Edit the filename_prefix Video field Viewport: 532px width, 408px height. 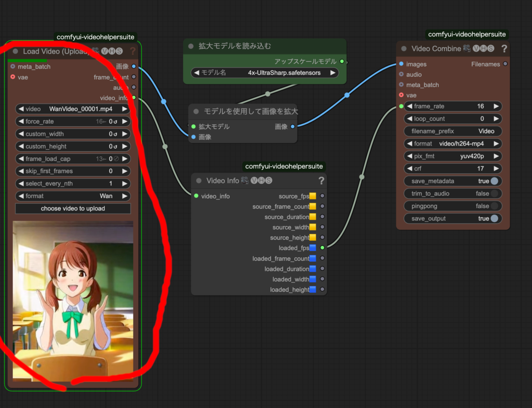[453, 131]
